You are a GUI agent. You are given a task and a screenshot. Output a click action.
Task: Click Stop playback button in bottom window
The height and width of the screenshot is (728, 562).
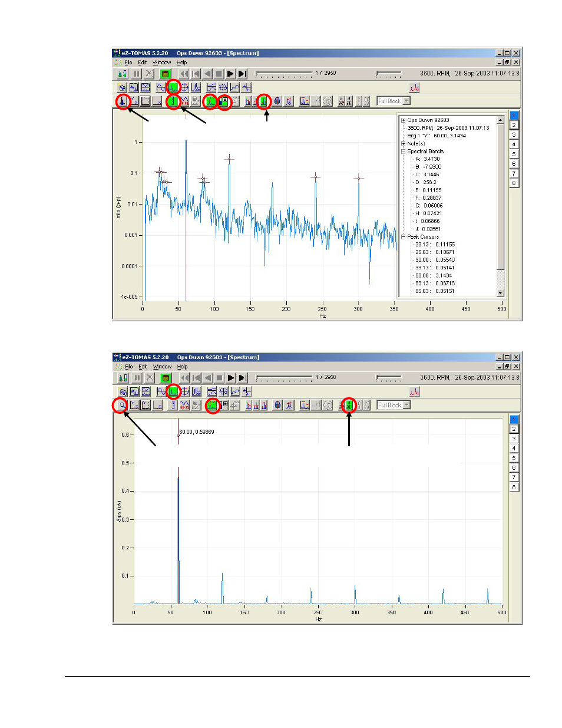pyautogui.click(x=220, y=378)
